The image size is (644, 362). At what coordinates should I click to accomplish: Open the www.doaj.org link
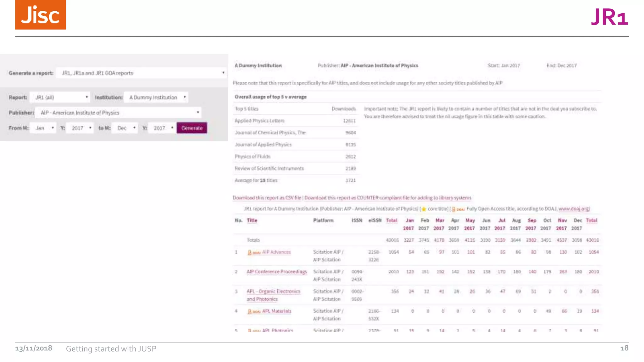(x=574, y=209)
